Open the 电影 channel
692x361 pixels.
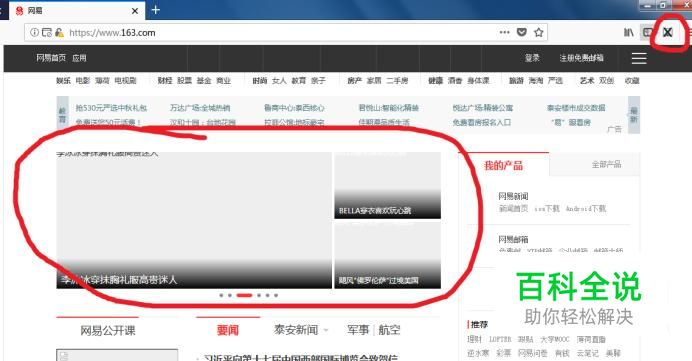pyautogui.click(x=83, y=81)
